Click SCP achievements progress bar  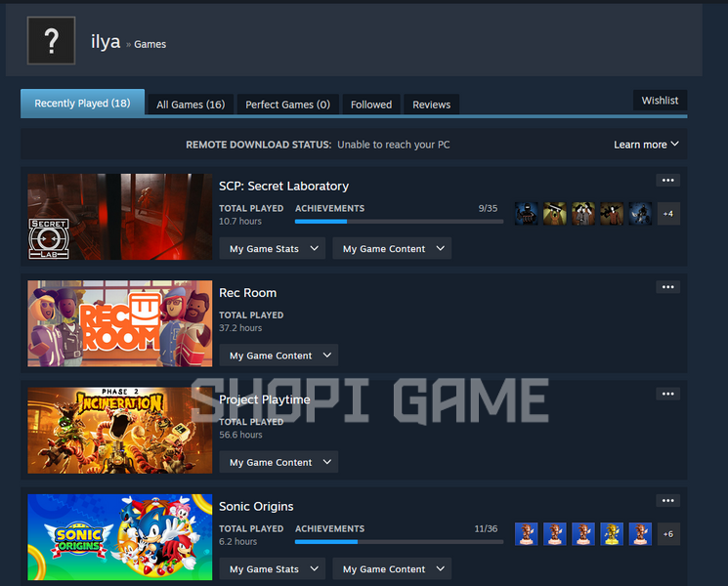click(x=399, y=222)
